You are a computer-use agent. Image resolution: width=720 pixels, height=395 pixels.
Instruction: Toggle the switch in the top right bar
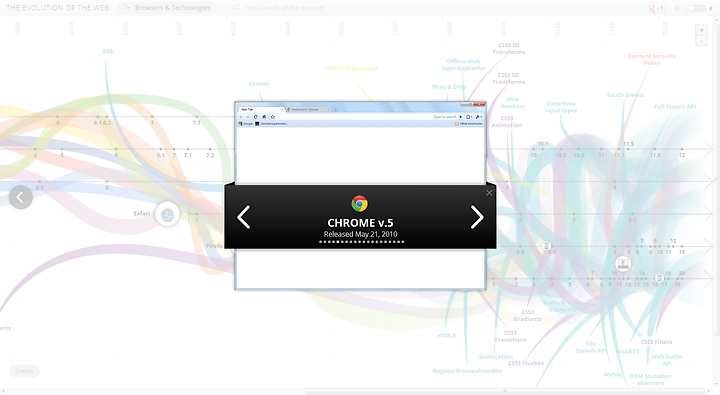(695, 8)
